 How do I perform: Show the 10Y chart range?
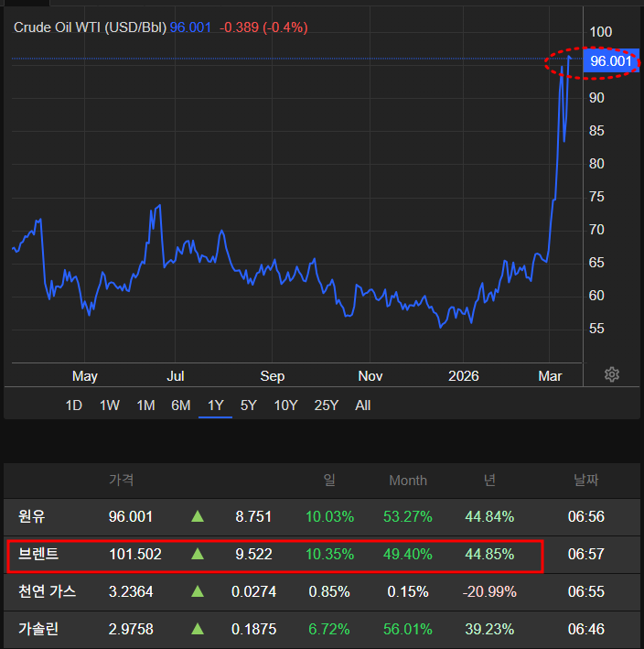(285, 406)
